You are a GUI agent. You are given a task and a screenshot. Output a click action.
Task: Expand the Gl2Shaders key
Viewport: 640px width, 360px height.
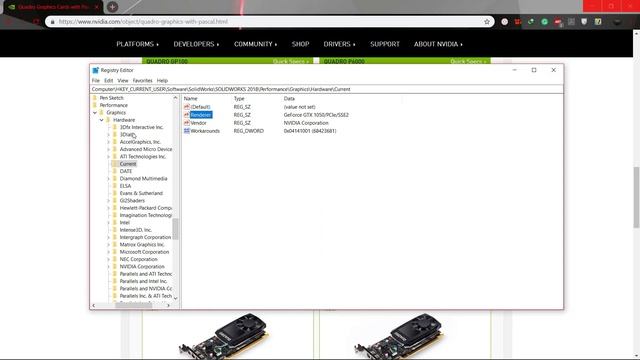109,201
